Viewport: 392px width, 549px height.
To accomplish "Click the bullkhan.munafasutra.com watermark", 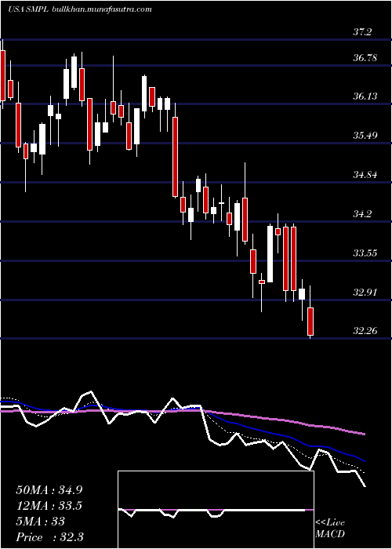I will pyautogui.click(x=101, y=9).
